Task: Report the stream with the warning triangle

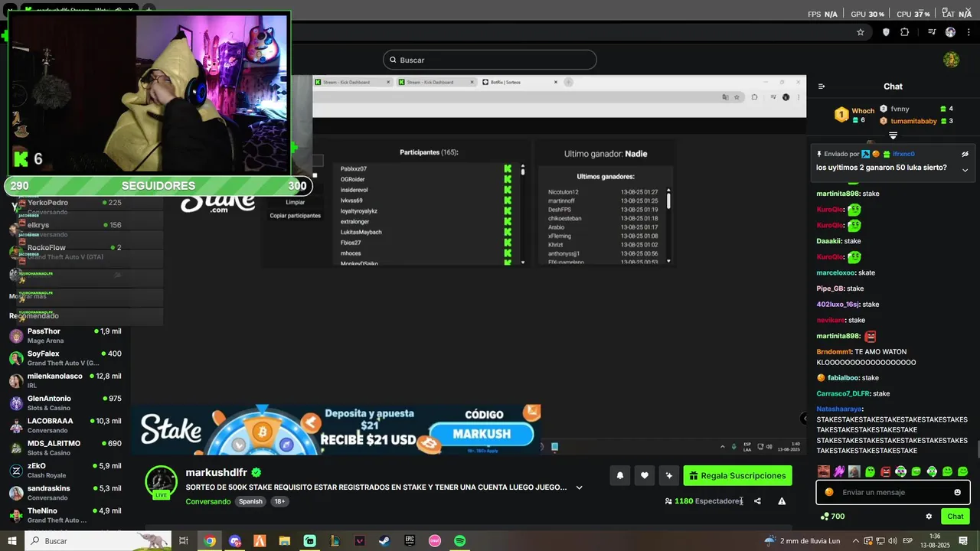Action: click(782, 501)
